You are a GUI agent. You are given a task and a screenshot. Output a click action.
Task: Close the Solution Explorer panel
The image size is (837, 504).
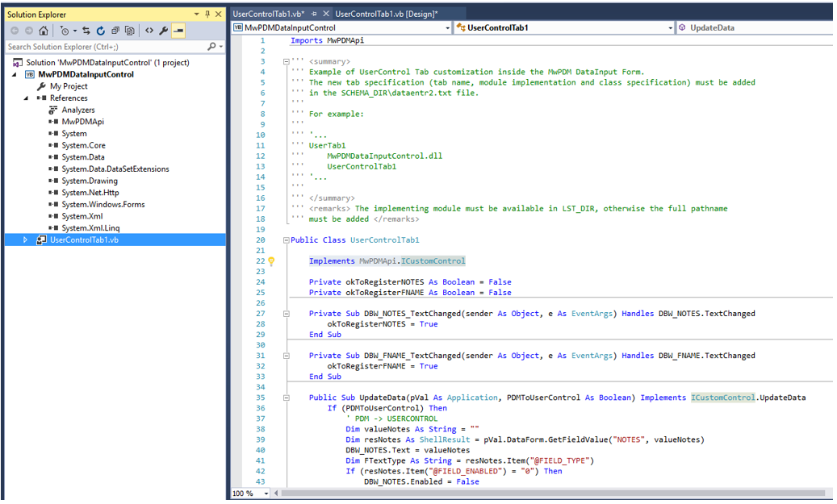click(218, 15)
